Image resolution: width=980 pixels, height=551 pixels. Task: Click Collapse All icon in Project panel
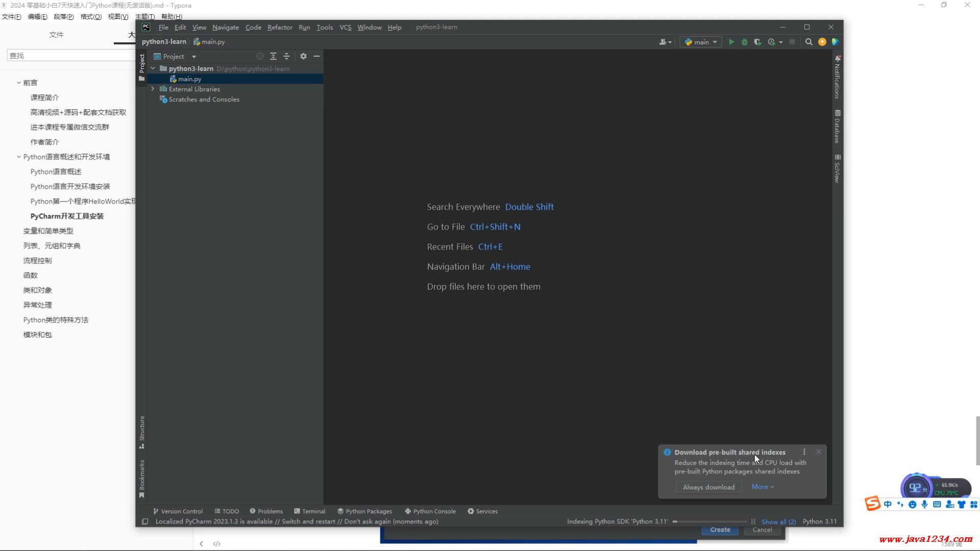[x=286, y=56]
